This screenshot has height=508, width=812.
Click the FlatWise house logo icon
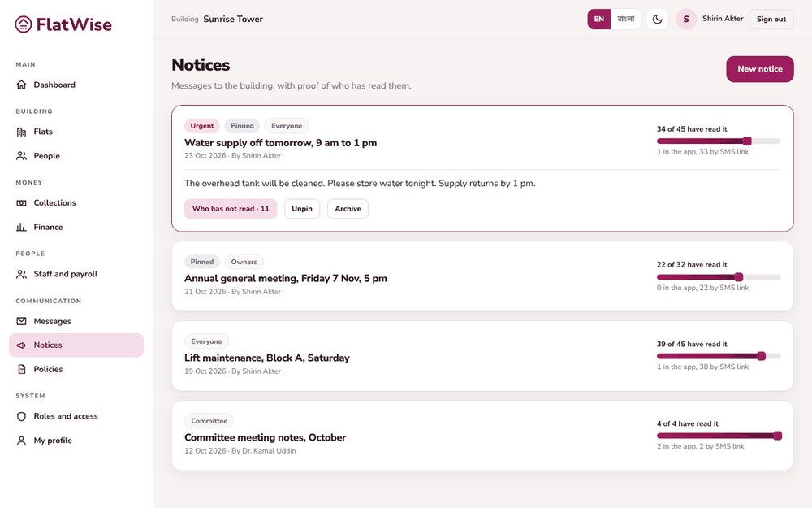pyautogui.click(x=24, y=24)
